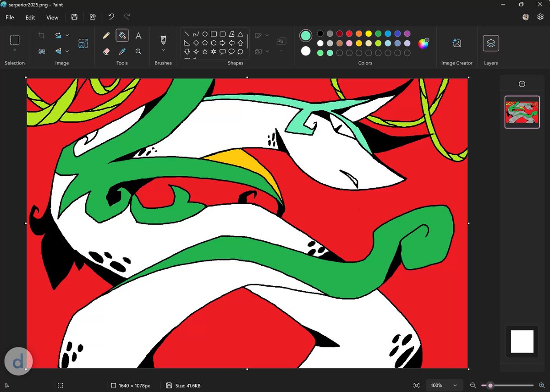
Task: Choose the Curve shape
Action: tap(196, 34)
